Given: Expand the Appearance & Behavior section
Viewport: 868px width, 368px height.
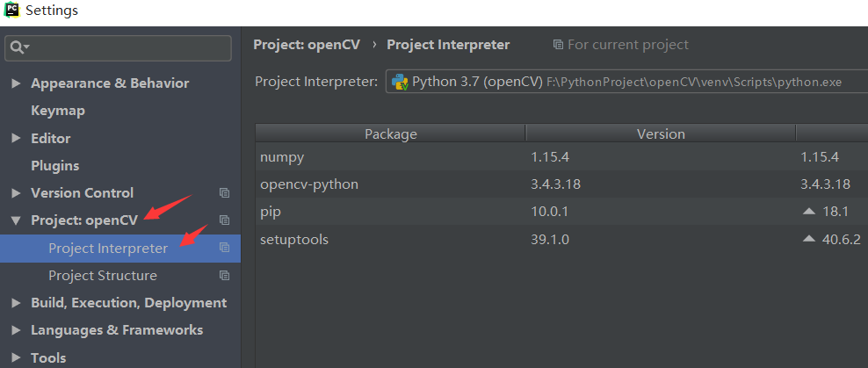Looking at the screenshot, I should tap(16, 83).
